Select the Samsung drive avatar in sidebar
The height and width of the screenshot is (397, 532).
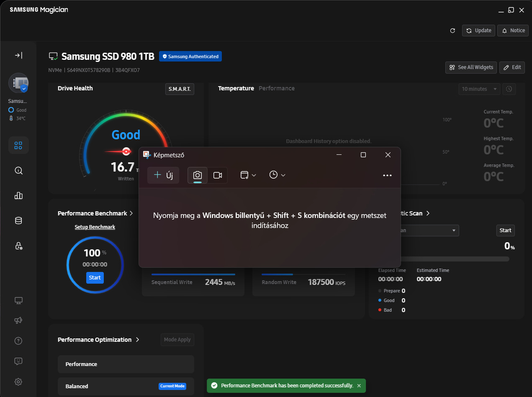[x=18, y=83]
